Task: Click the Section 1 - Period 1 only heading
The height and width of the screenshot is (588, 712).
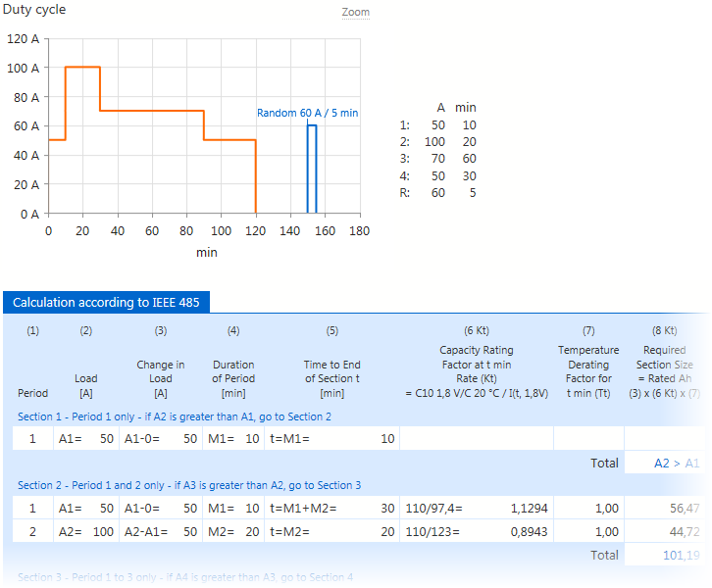Action: point(175,416)
